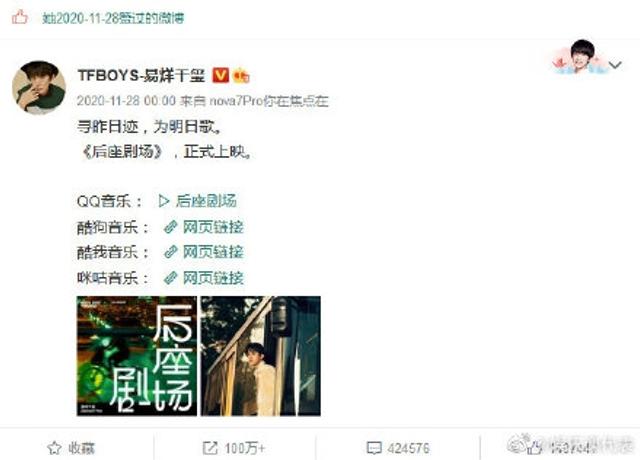Open the 2020-11-28 00:00 timestamp link
Image resolution: width=640 pixels, height=460 pixels.
[x=126, y=101]
